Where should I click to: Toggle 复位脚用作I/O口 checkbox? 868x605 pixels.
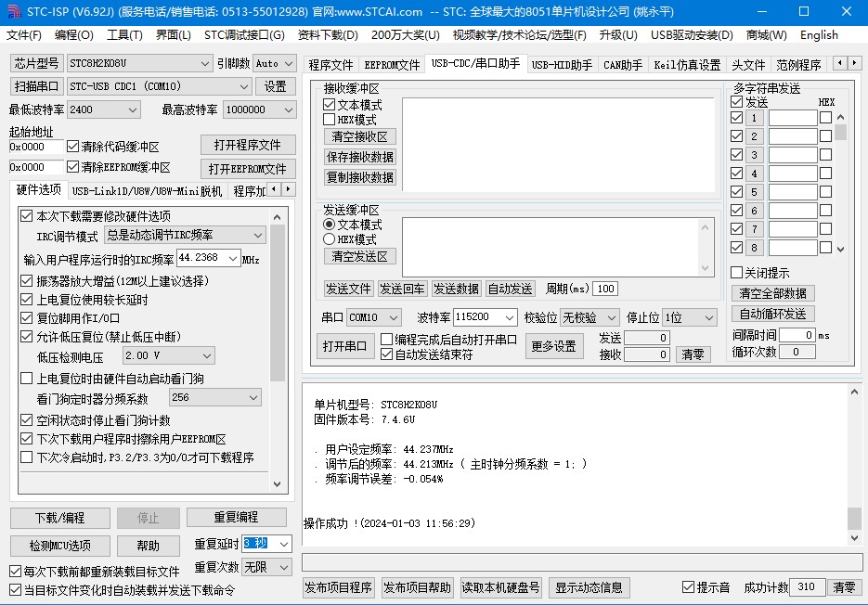pos(26,318)
